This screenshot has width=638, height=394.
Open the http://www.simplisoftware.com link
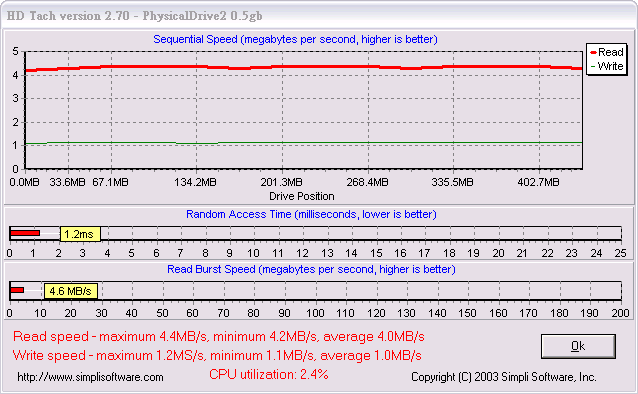click(90, 377)
